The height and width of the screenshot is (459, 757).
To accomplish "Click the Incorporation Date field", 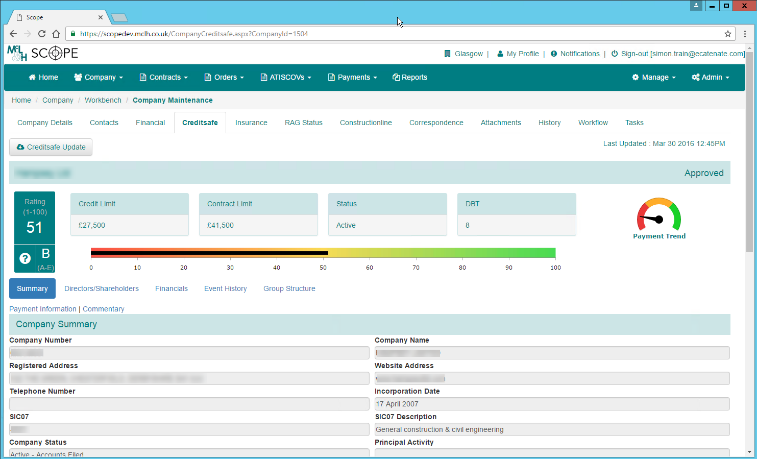I will pos(551,404).
